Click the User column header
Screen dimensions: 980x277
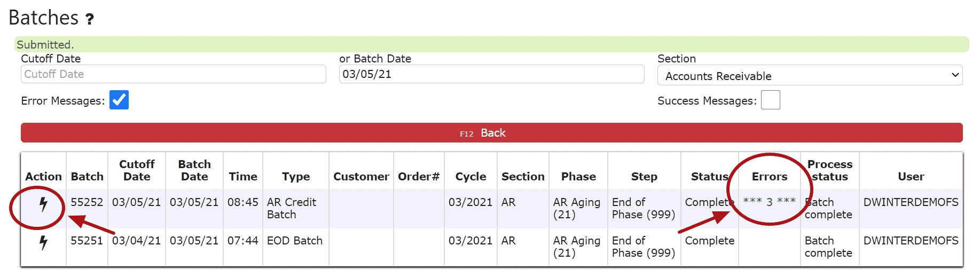tap(911, 177)
